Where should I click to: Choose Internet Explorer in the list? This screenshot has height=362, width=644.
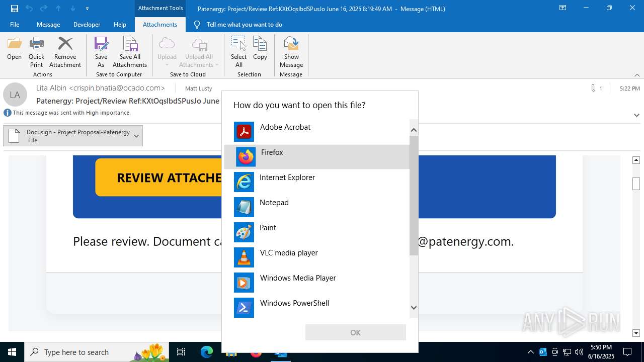point(317,182)
